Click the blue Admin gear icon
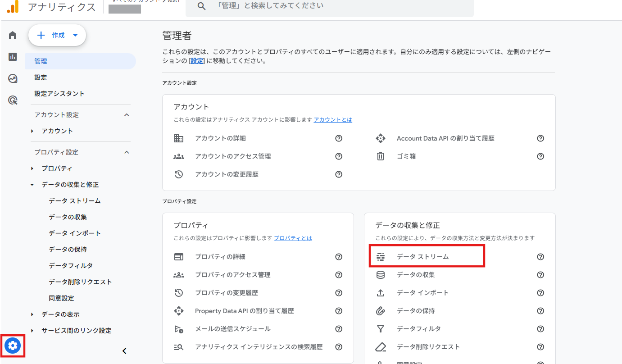The height and width of the screenshot is (364, 622). pyautogui.click(x=13, y=346)
